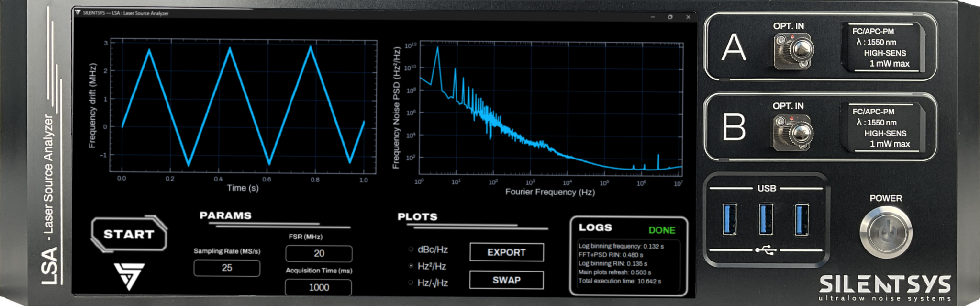Click the LOGS panel heading
The width and height of the screenshot is (980, 306).
coord(595,227)
